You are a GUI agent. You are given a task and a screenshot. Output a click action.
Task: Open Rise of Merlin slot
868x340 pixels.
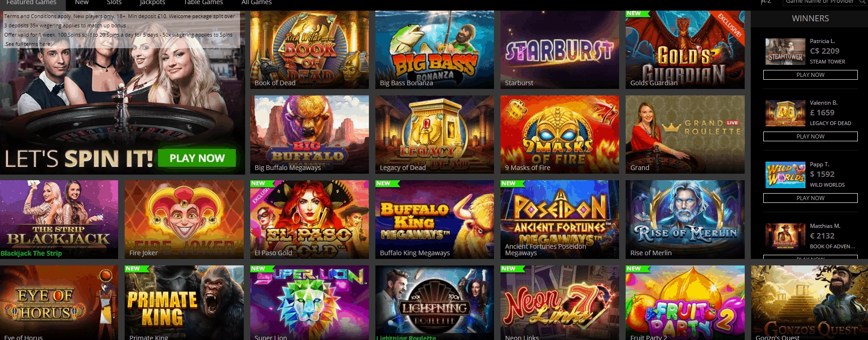(x=685, y=220)
